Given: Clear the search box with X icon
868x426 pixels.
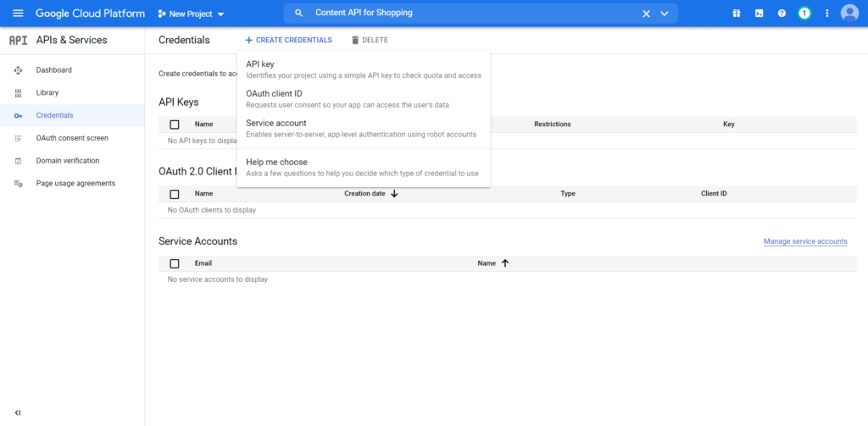Looking at the screenshot, I should click(646, 14).
